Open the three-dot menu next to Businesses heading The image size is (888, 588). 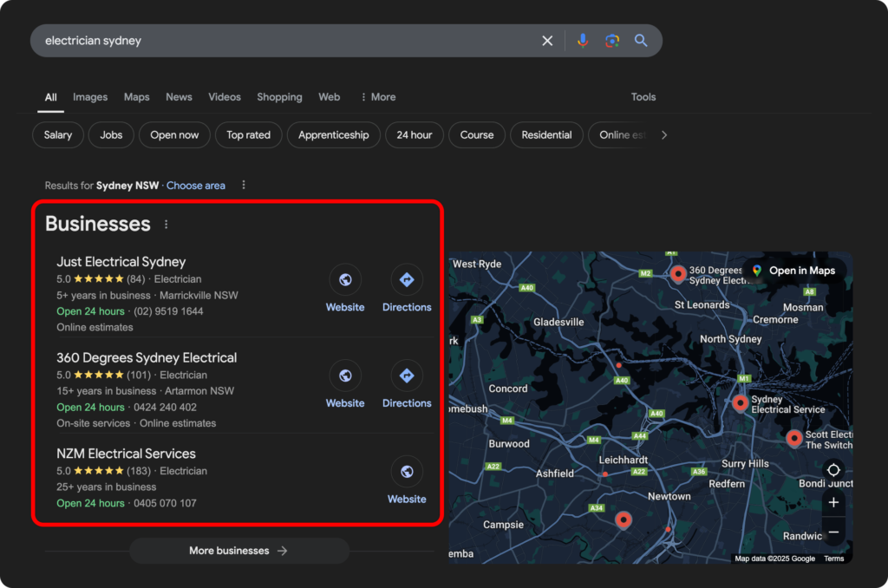click(166, 225)
